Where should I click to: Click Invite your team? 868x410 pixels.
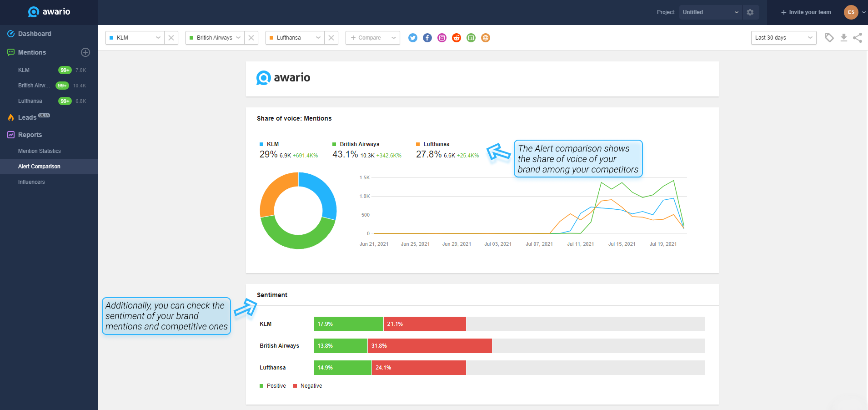click(806, 12)
